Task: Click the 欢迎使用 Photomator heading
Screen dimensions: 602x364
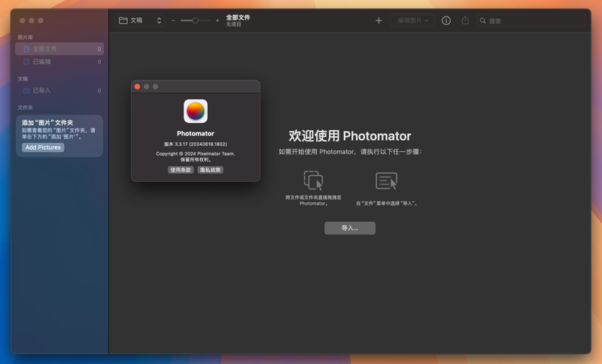Action: coord(350,136)
